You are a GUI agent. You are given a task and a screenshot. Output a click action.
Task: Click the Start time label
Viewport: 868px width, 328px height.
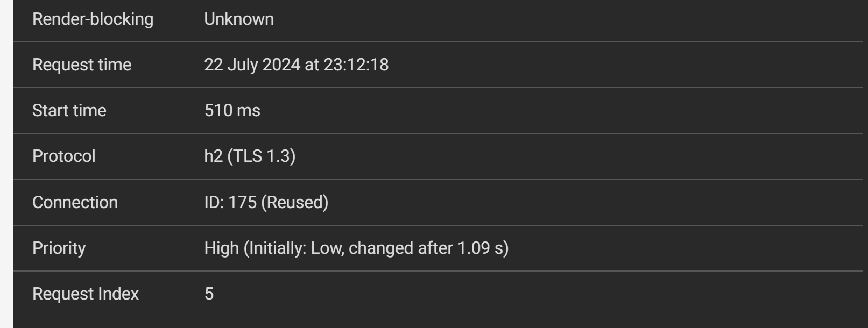[69, 111]
